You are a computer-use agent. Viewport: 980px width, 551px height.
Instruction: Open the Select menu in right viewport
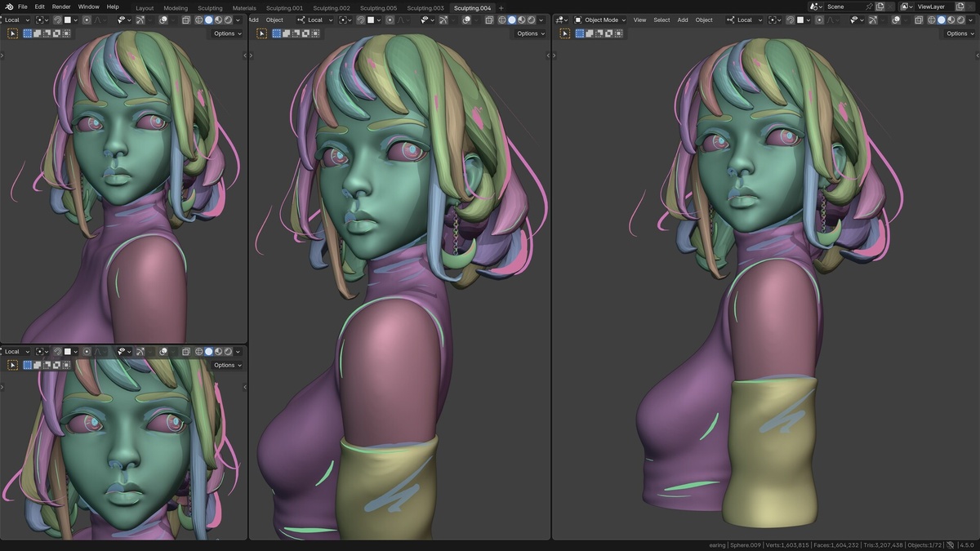click(x=661, y=20)
